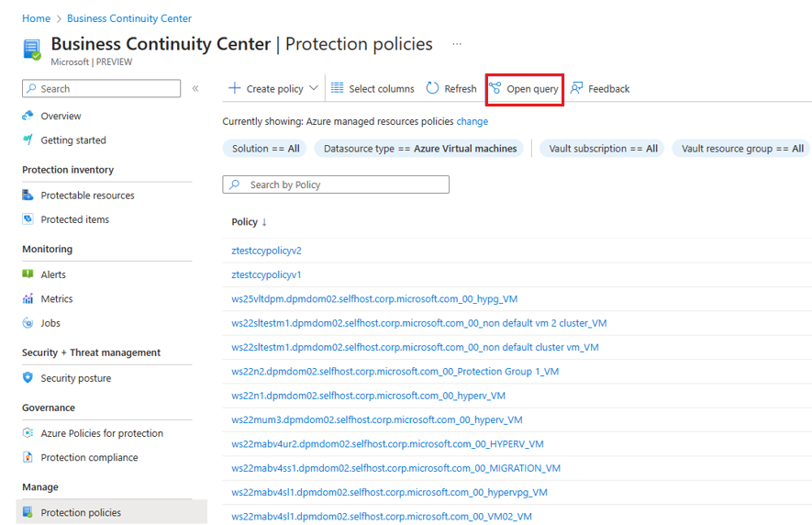The width and height of the screenshot is (812, 525).
Task: Collapse the sidebar with double-chevron
Action: (195, 89)
